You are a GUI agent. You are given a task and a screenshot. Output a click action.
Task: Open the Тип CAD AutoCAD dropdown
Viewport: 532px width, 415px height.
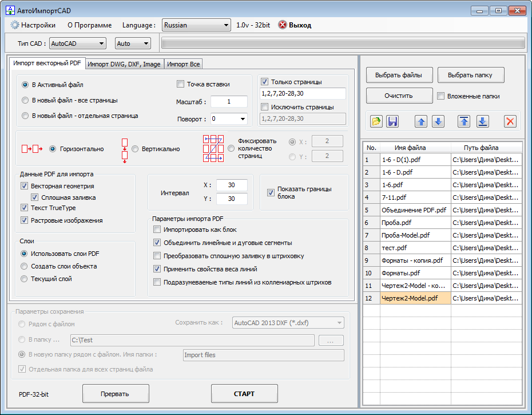78,43
